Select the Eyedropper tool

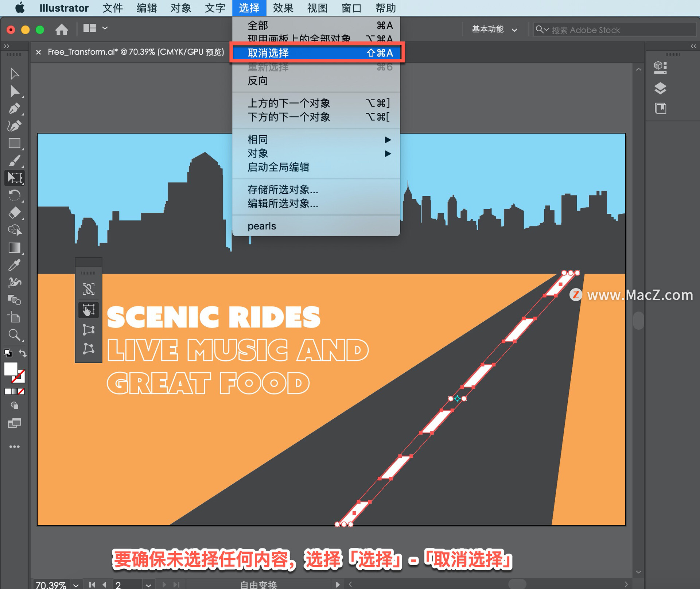pyautogui.click(x=14, y=265)
